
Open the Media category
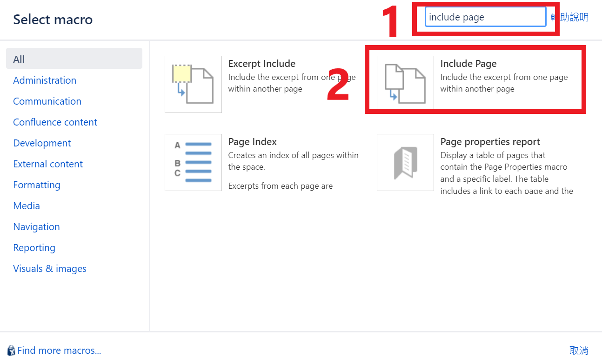(x=27, y=205)
